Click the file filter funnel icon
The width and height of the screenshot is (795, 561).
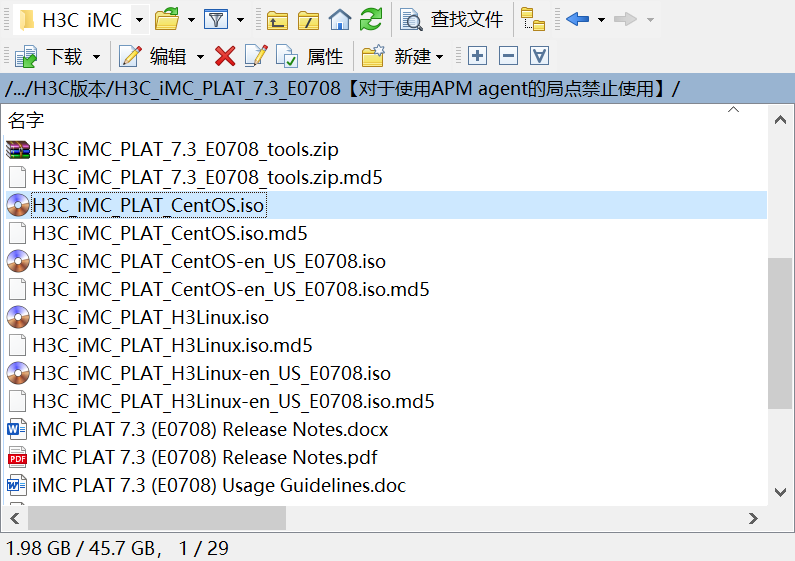(216, 20)
